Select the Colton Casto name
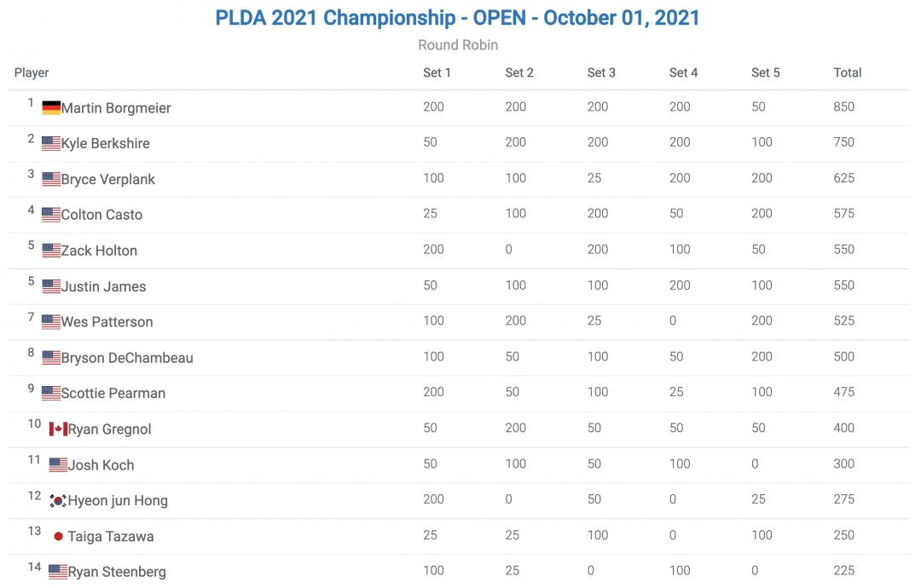This screenshot has height=588, width=921. 101,215
